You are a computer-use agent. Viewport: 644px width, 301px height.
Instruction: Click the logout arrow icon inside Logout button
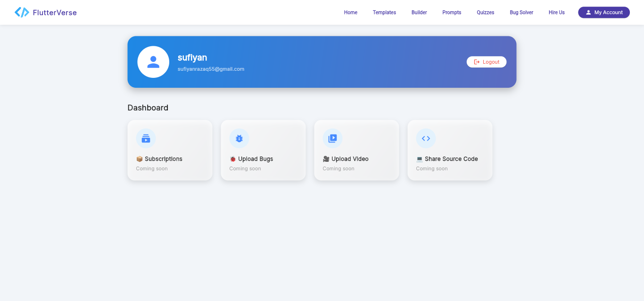pyautogui.click(x=477, y=62)
